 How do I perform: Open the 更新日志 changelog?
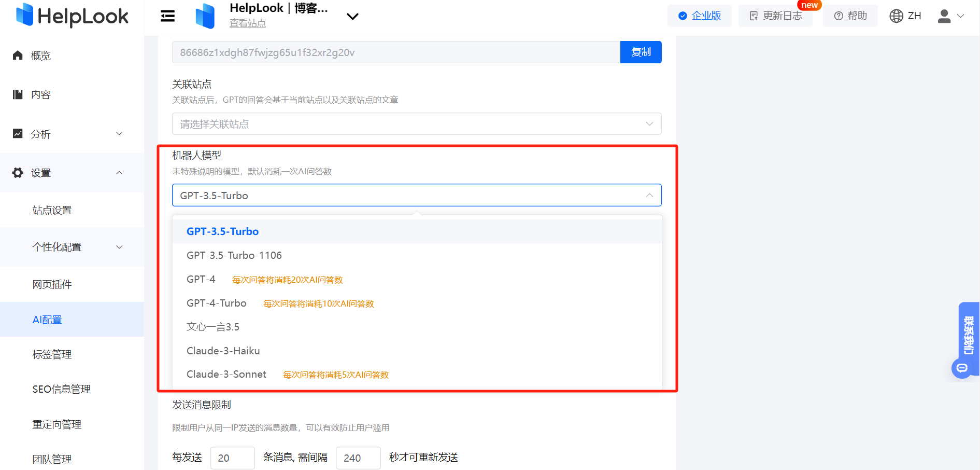(x=775, y=16)
